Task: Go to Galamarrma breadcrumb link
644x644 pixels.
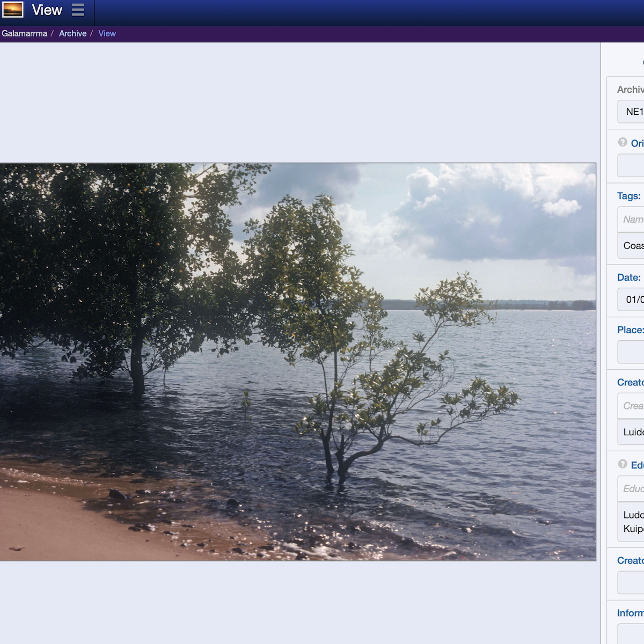Action: tap(24, 33)
